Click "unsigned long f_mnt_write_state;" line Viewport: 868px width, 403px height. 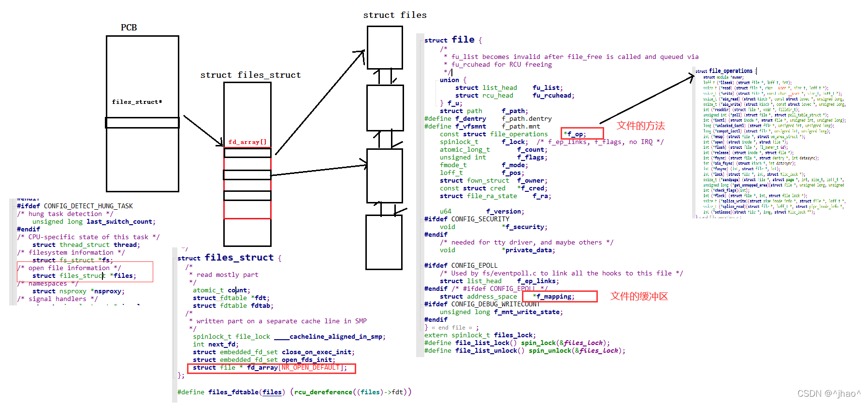[502, 312]
